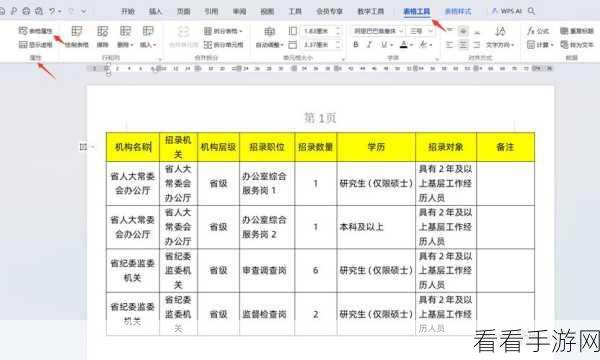The height and width of the screenshot is (360, 600).
Task: Select the 擦除 eraser tool
Action: coord(102,37)
